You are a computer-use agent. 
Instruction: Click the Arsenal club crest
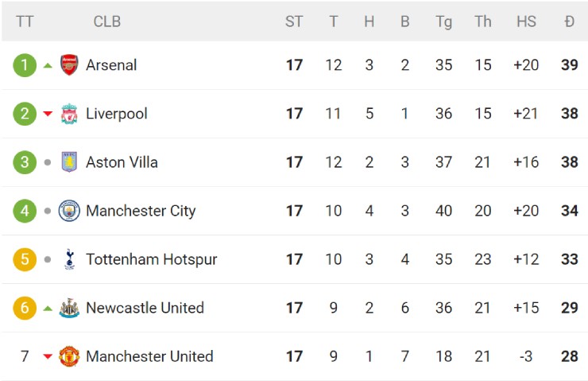[x=70, y=65]
